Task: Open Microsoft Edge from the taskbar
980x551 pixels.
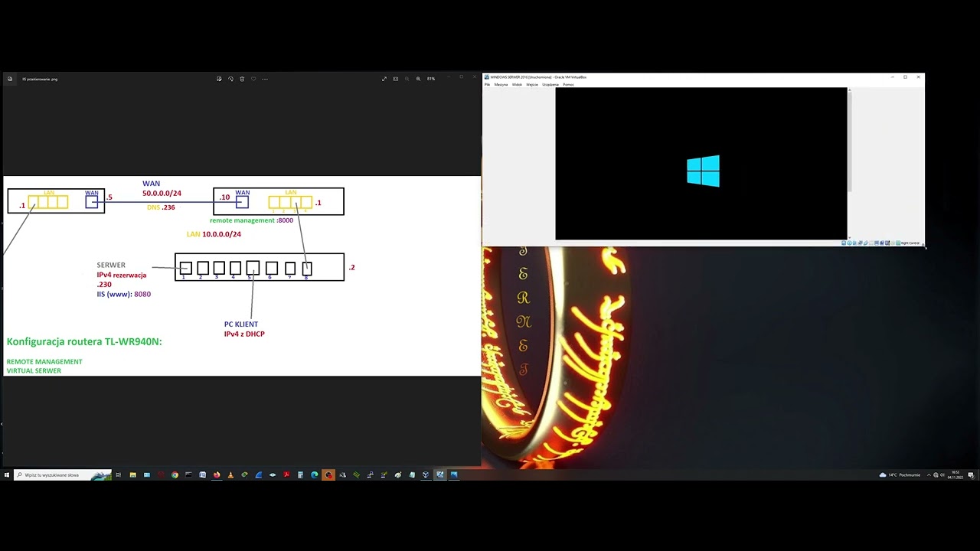Action: click(314, 474)
